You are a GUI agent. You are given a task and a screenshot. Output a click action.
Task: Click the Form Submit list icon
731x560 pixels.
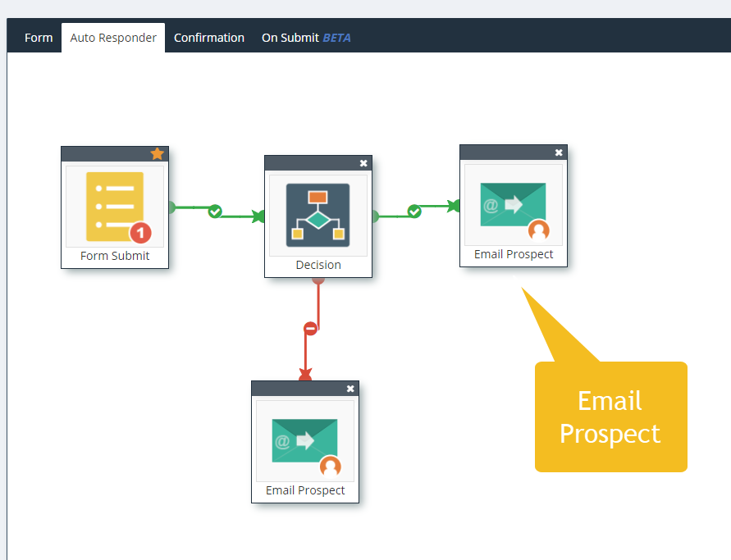pos(115,207)
